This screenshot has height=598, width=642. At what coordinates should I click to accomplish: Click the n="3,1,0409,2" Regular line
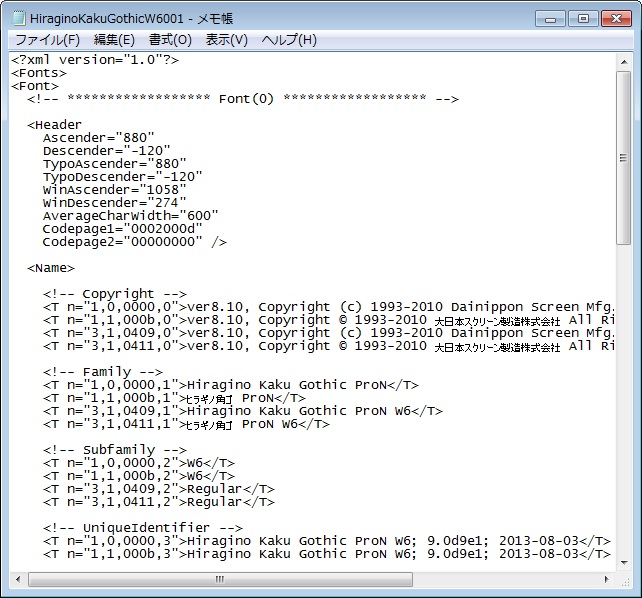(x=159, y=489)
